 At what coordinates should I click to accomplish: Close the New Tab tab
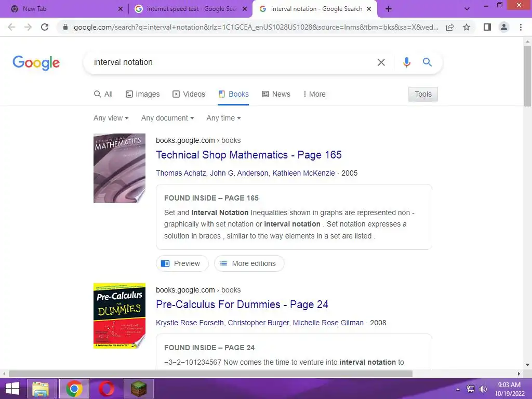pos(120,9)
